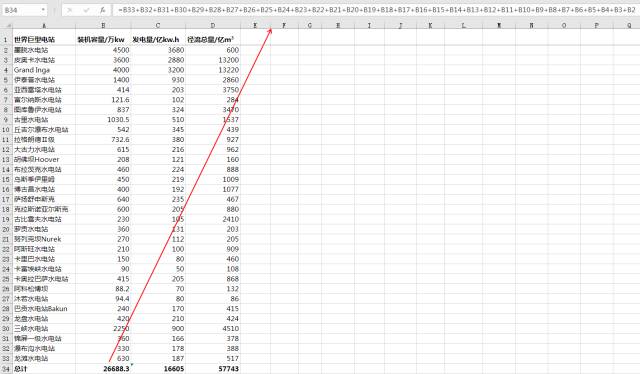Select the cell containing Nurek
Viewport: 640px width, 374px height.
pos(44,239)
